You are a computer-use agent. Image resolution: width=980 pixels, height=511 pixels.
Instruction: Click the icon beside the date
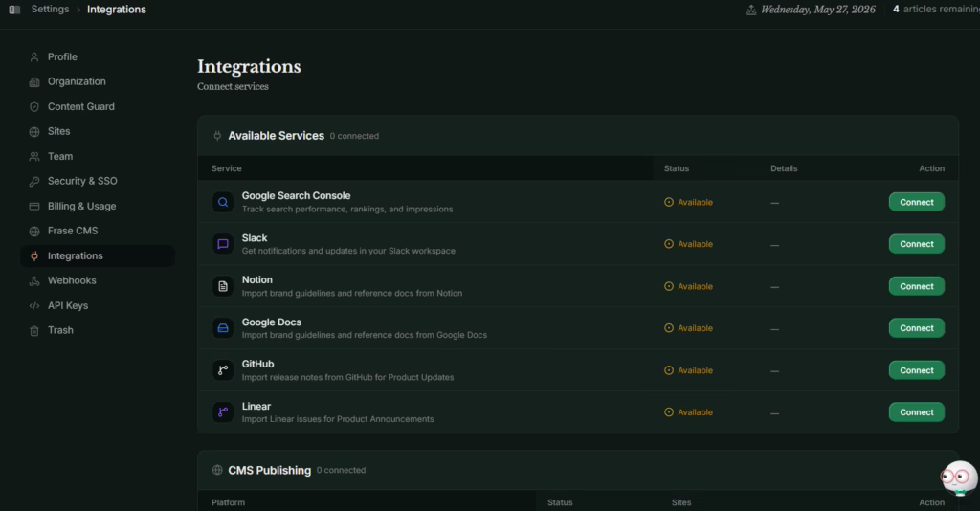pos(751,10)
